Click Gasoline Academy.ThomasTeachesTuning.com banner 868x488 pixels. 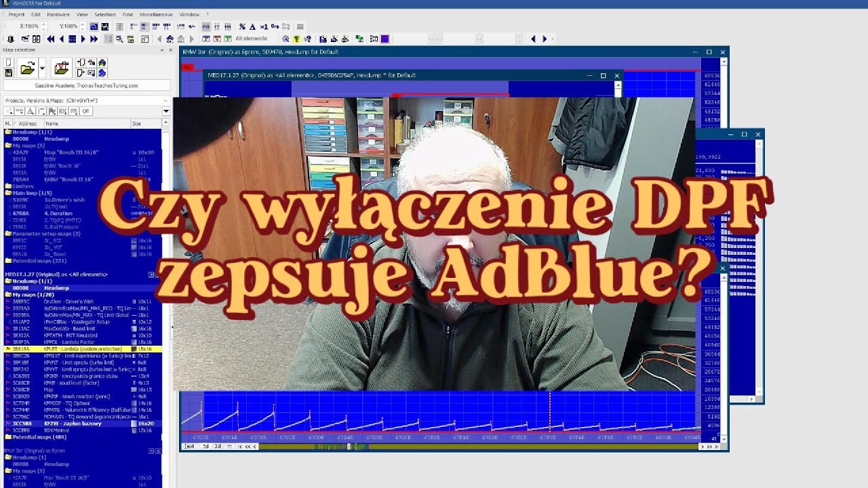click(x=86, y=85)
